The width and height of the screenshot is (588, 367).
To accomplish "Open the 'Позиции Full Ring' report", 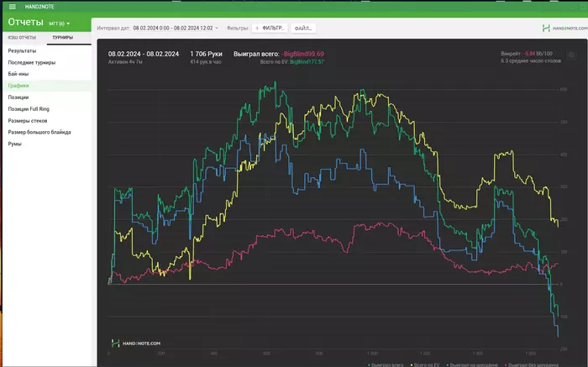I will 47,108.
